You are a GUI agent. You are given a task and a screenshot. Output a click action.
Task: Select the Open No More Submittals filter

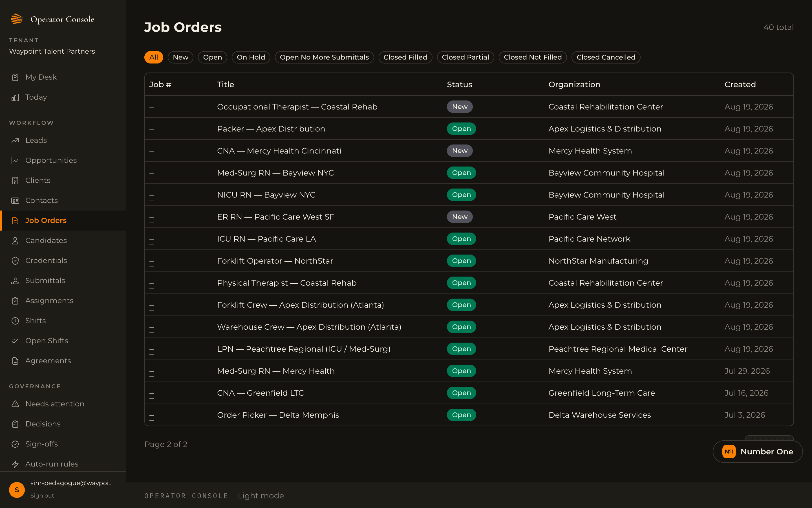point(324,57)
